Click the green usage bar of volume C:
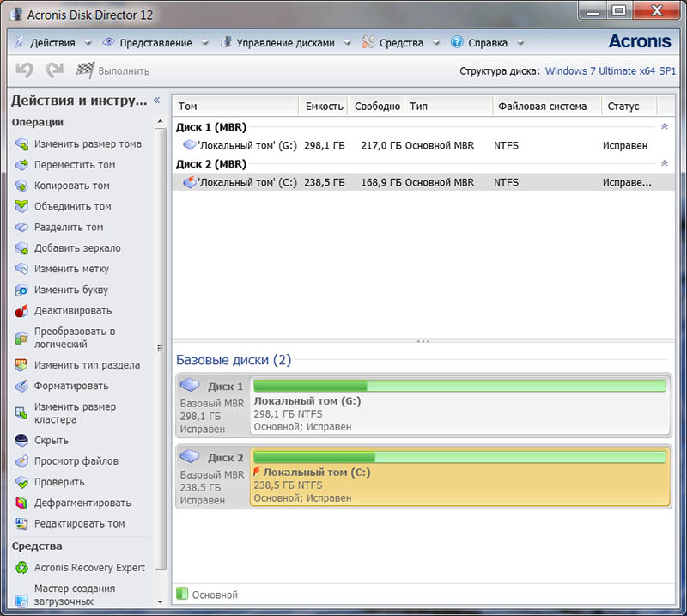687x616 pixels. click(x=459, y=457)
